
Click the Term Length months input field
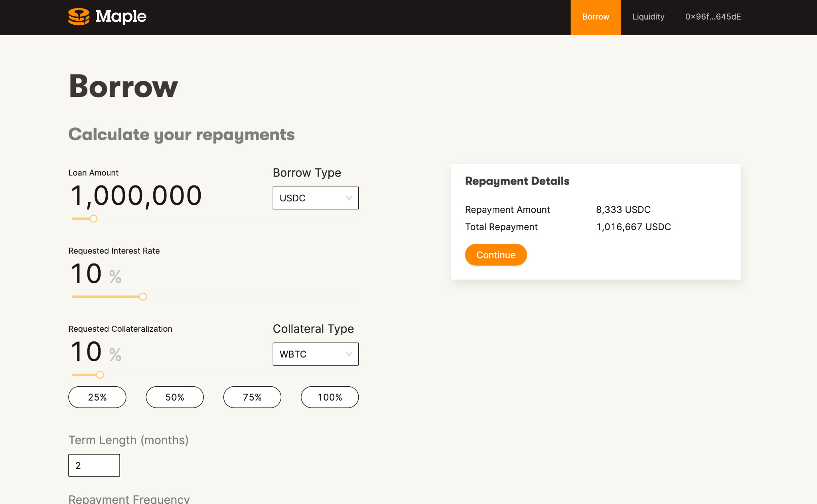tap(94, 465)
